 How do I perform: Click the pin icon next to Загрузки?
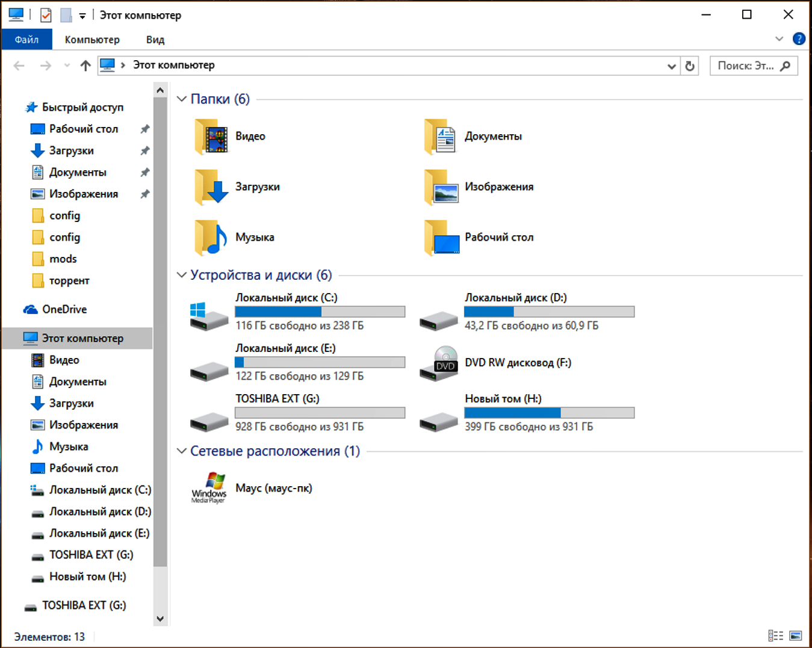pyautogui.click(x=145, y=150)
